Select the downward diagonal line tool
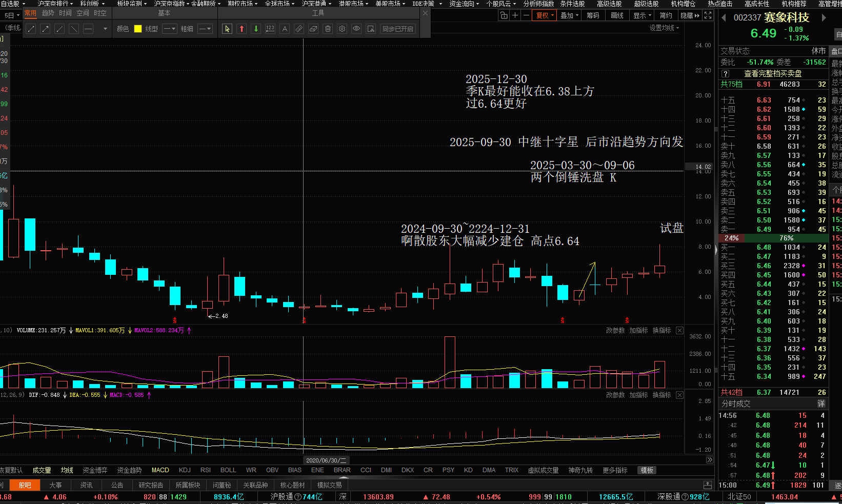Image resolution: width=842 pixels, height=504 pixels. pyautogui.click(x=74, y=29)
